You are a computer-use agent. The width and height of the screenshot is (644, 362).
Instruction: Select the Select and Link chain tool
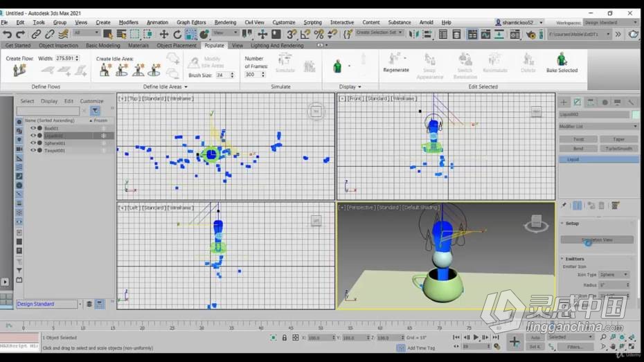(x=37, y=34)
